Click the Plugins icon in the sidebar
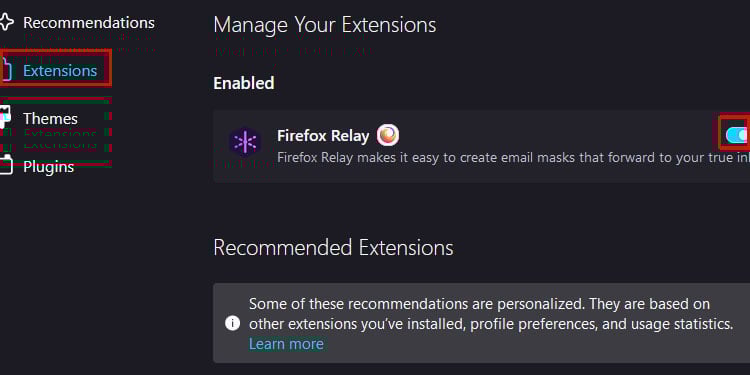The width and height of the screenshot is (750, 375). tap(6, 166)
